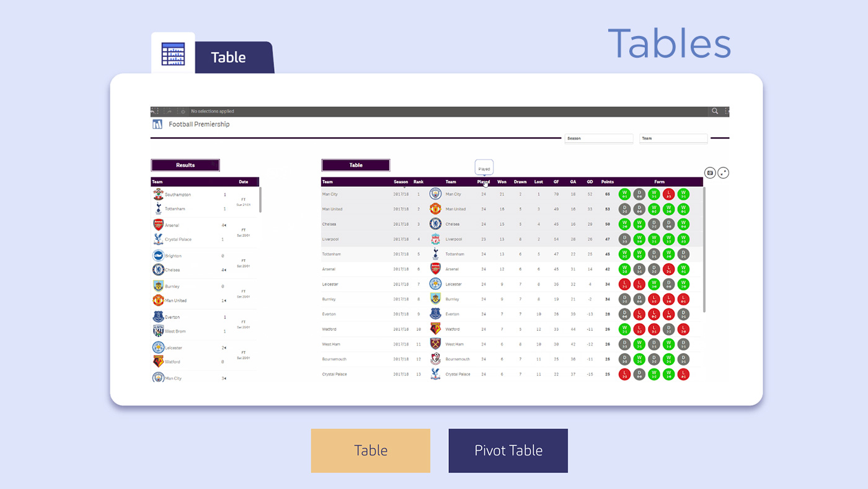This screenshot has height=489, width=868.
Task: Click the Tables heading text
Action: [x=670, y=44]
